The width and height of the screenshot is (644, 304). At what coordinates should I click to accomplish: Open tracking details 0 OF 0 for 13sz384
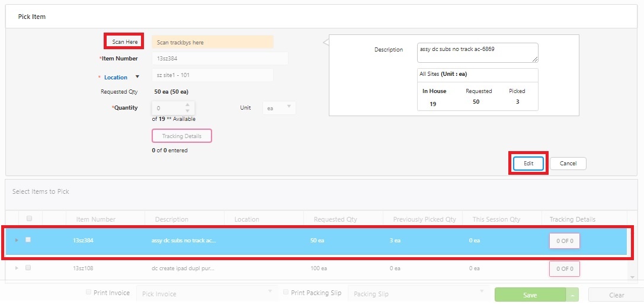pyautogui.click(x=564, y=241)
